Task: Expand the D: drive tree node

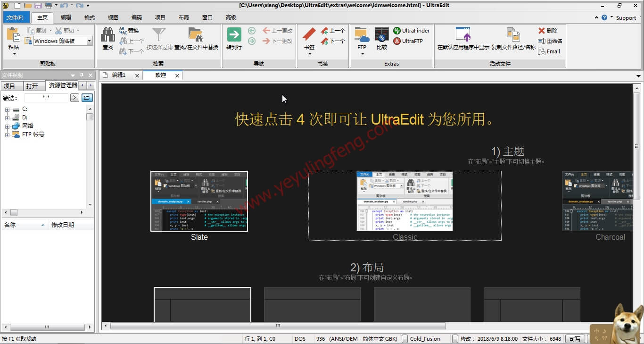Action: (x=8, y=118)
